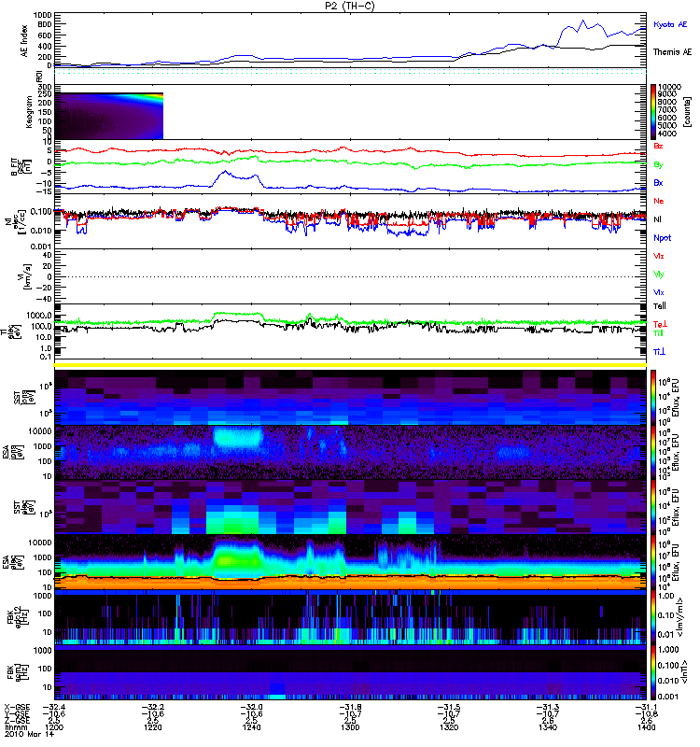Viewport: 700px width, 747px height.
Task: Click the 1340 time tick label
Action: (548, 727)
